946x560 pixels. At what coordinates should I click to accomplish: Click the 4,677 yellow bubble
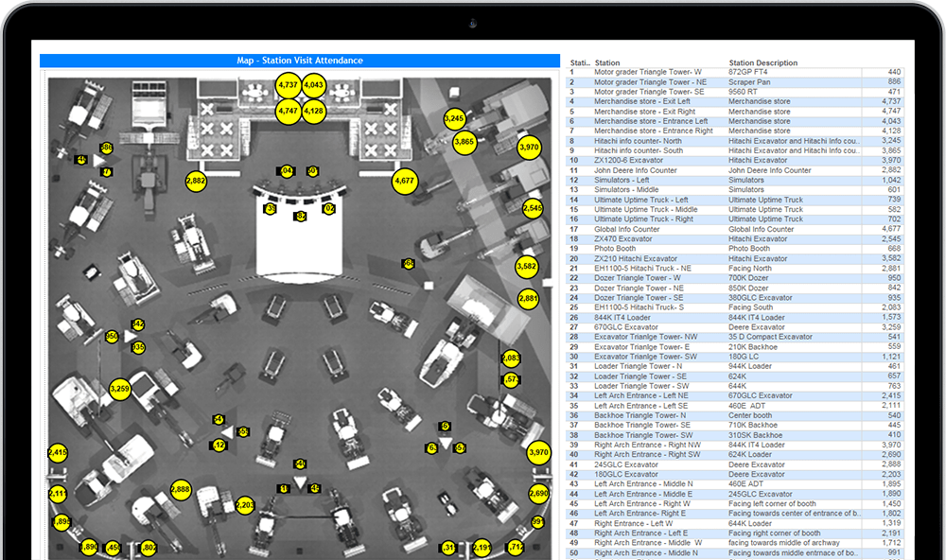404,181
